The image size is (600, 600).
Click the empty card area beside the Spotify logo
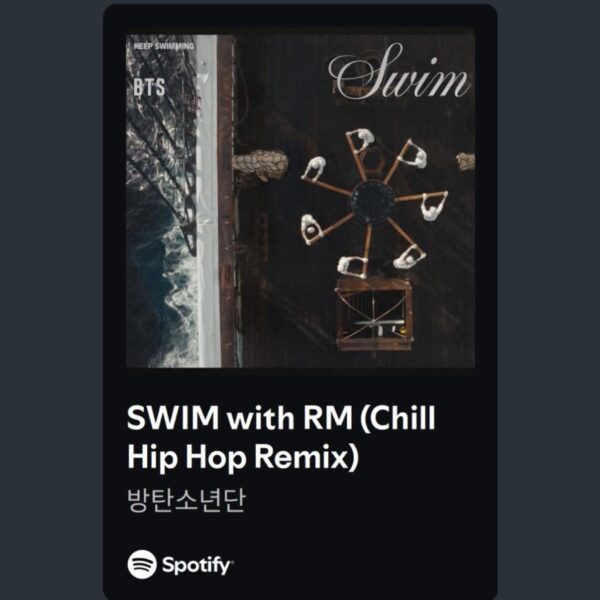[364, 564]
